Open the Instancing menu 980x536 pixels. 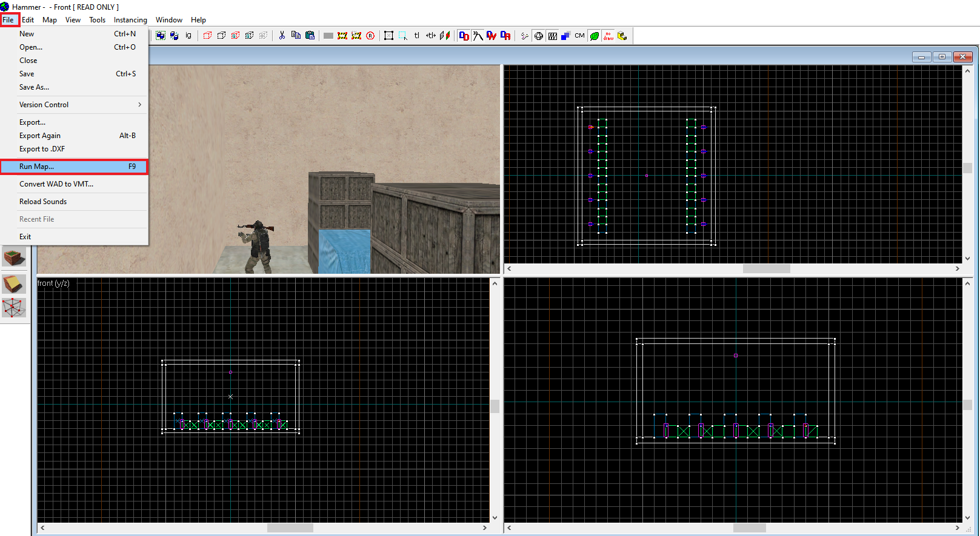130,20
